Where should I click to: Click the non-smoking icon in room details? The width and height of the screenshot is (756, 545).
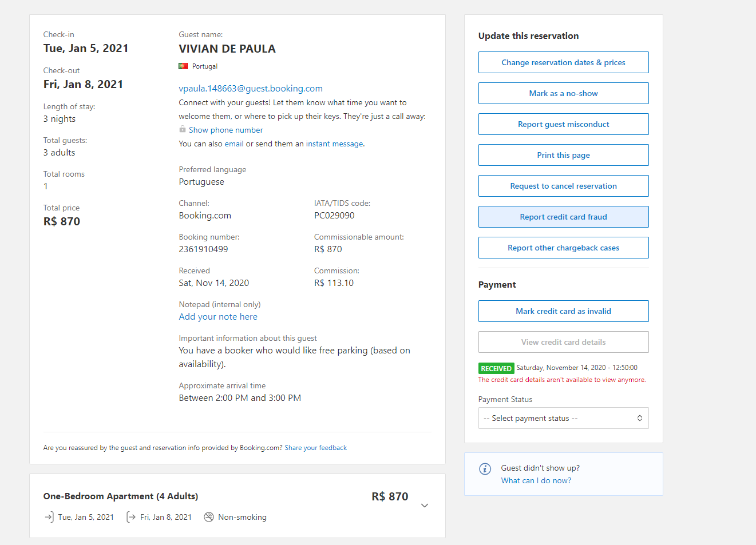[x=209, y=517]
